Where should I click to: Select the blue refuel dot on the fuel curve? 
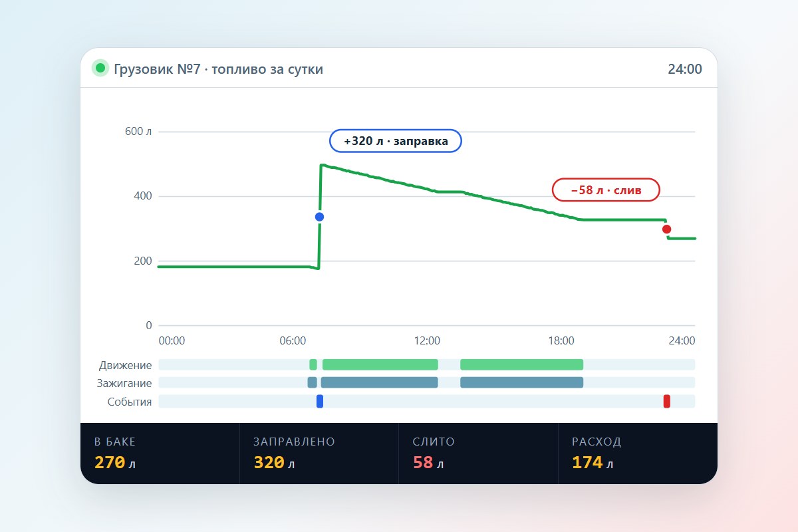tap(319, 217)
